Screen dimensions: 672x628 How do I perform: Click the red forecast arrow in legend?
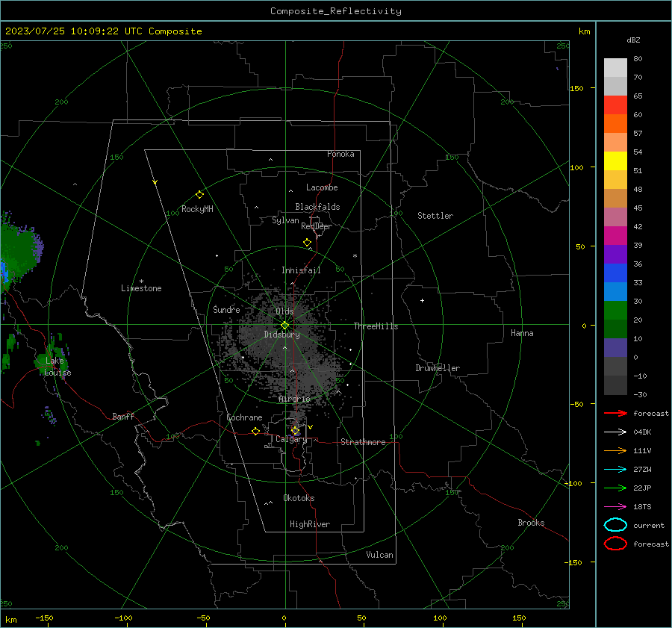[615, 413]
